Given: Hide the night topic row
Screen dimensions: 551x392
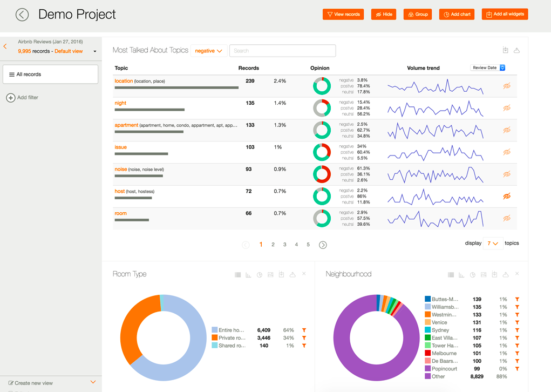Looking at the screenshot, I should click(x=506, y=109).
